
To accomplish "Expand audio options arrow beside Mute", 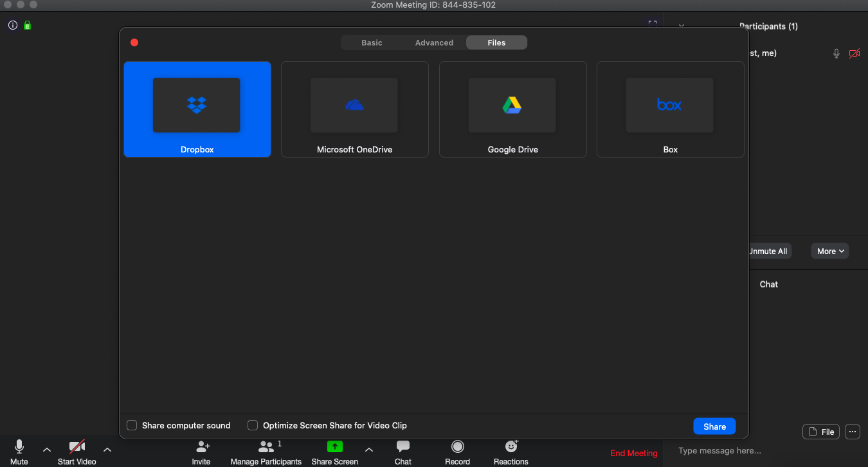I will (46, 450).
